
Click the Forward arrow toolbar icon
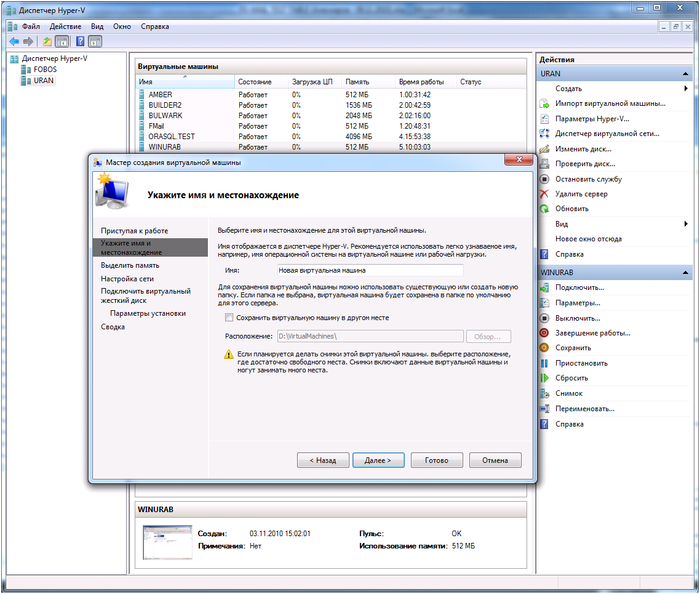pos(28,41)
